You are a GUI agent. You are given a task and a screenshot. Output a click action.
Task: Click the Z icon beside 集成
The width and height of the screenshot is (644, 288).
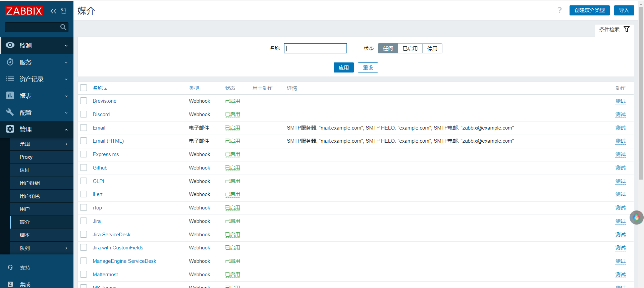[10, 284]
